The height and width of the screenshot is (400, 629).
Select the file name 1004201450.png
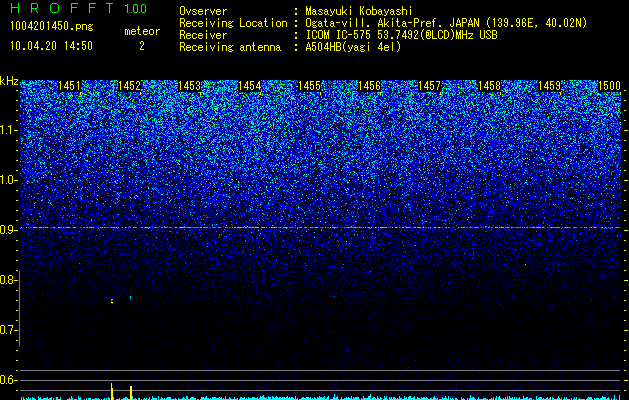pos(52,27)
